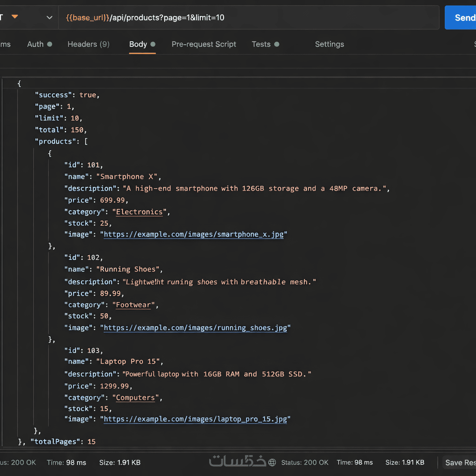Image resolution: width=476 pixels, height=476 pixels.
Task: Open the Headers (9) tab
Action: (88, 44)
